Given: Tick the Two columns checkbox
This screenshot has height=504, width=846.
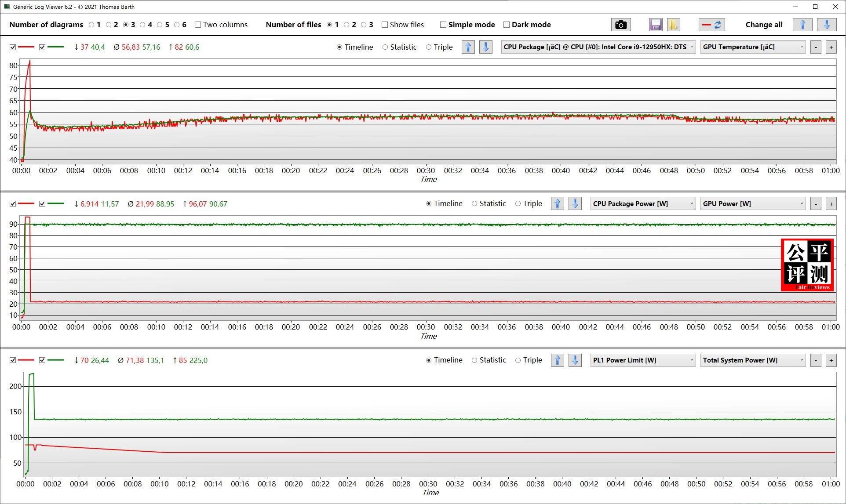Looking at the screenshot, I should click(x=198, y=25).
